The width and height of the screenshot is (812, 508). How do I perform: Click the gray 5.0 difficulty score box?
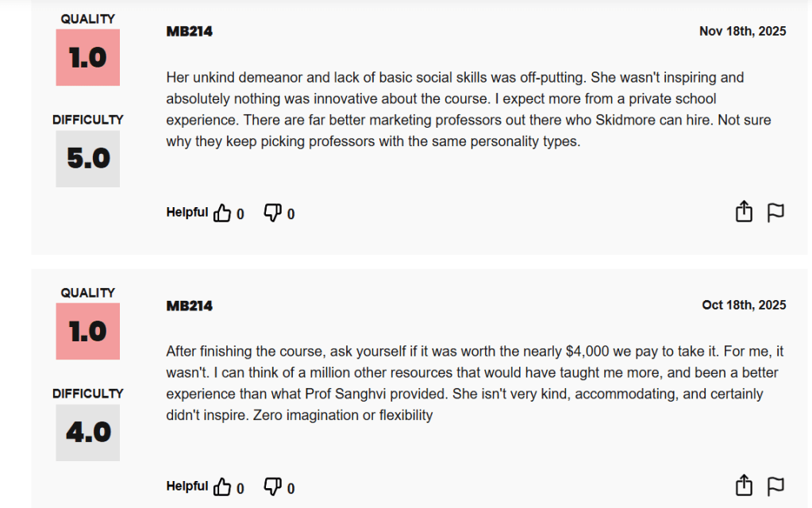(87, 159)
